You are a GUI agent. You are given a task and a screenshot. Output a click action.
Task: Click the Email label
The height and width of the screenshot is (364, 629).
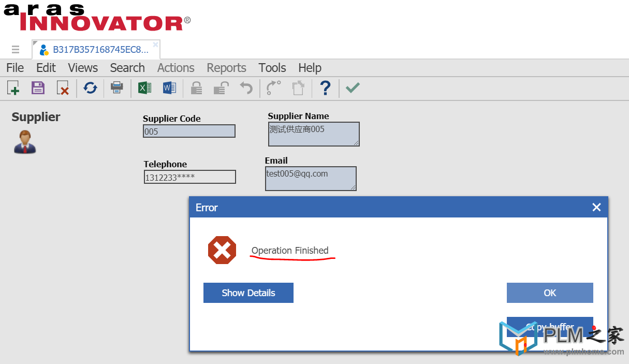click(276, 161)
